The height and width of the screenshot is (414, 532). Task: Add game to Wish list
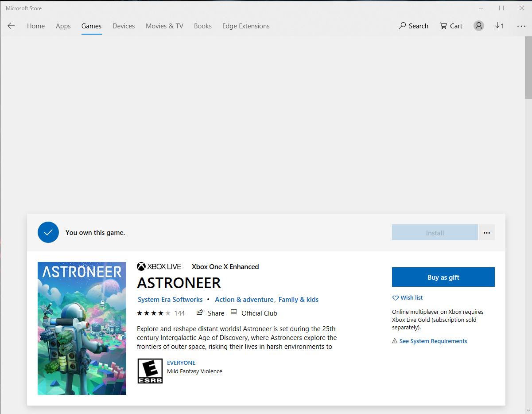coord(408,298)
